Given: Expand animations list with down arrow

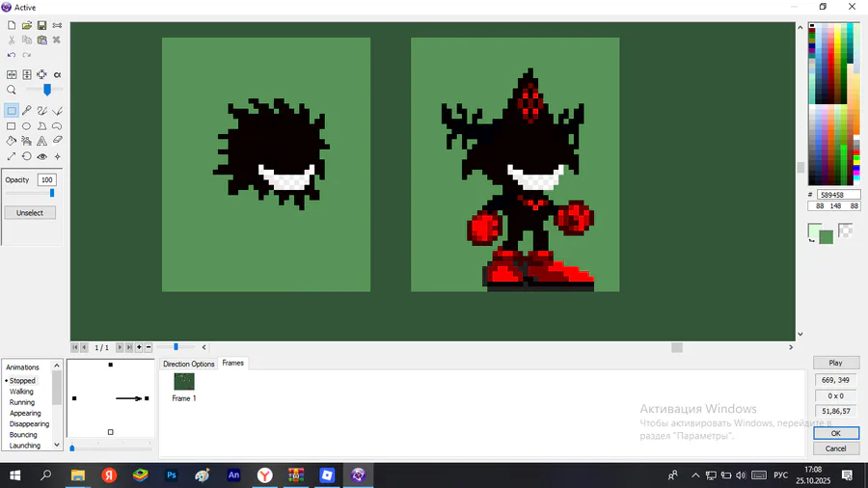Looking at the screenshot, I should coord(57,445).
